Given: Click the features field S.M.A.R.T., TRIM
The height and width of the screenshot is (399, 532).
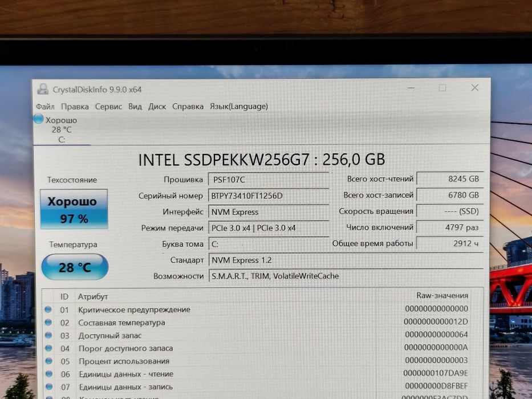Looking at the screenshot, I should 346,276.
